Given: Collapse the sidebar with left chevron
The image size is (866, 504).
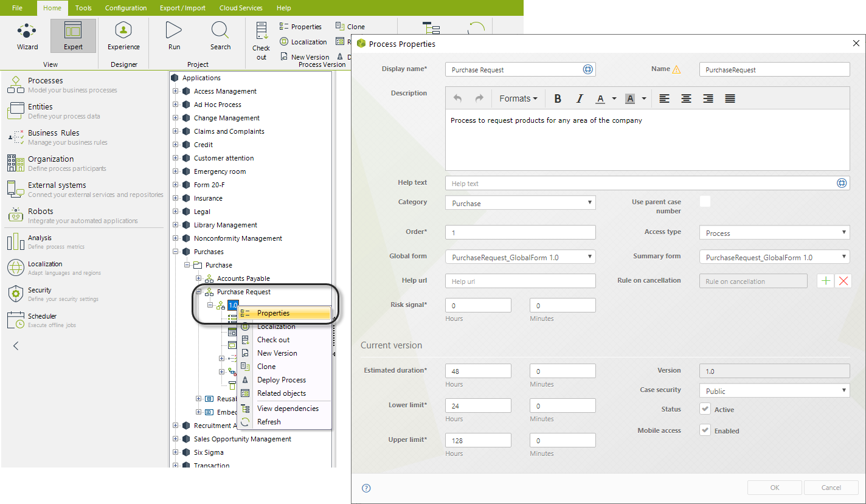Looking at the screenshot, I should click(16, 346).
